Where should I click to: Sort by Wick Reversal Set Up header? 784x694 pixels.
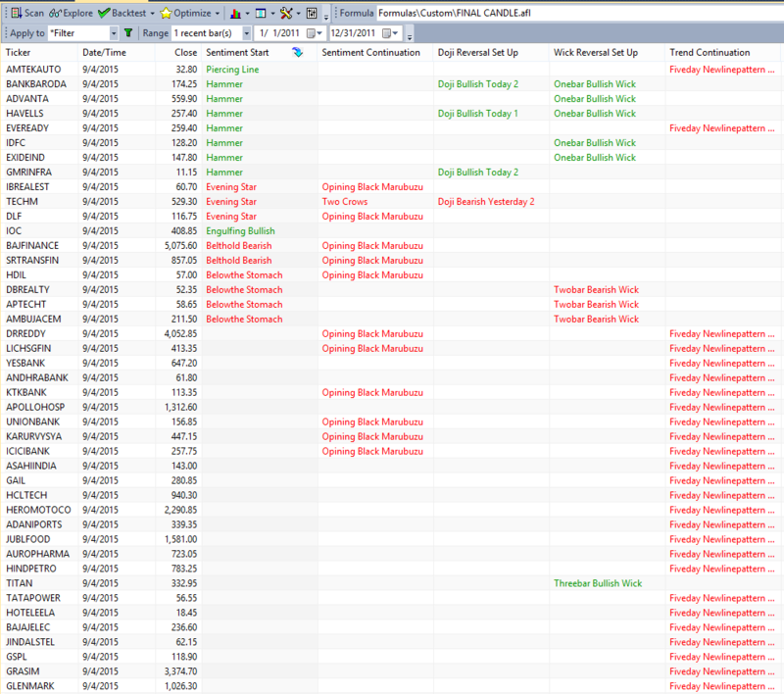pyautogui.click(x=607, y=53)
